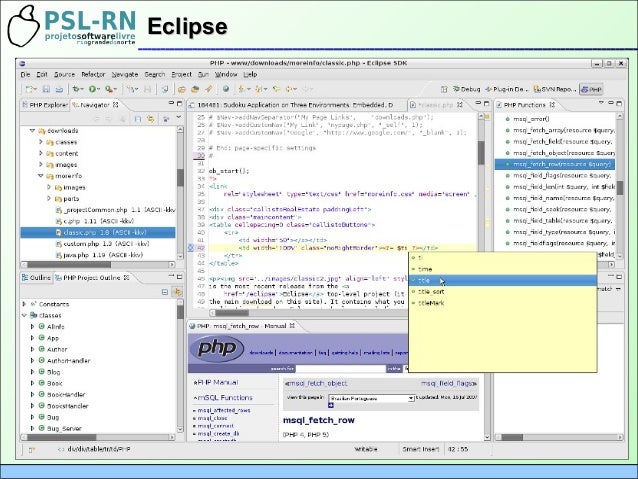
Task: Open the mSQL Functions link
Action: click(223, 398)
